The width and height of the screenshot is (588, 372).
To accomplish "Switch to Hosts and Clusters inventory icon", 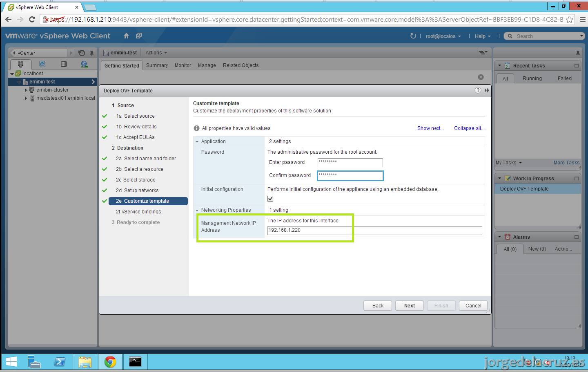I will 20,64.
